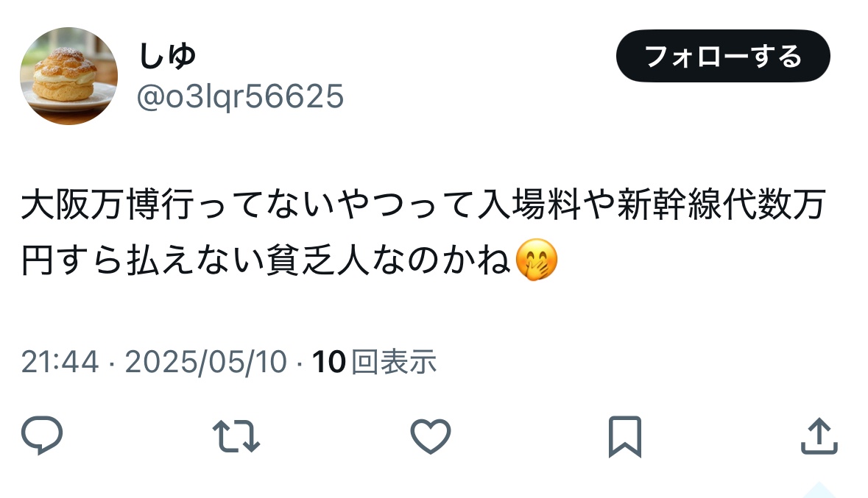Click the bold view count number 10
The image size is (868, 498).
[329, 362]
